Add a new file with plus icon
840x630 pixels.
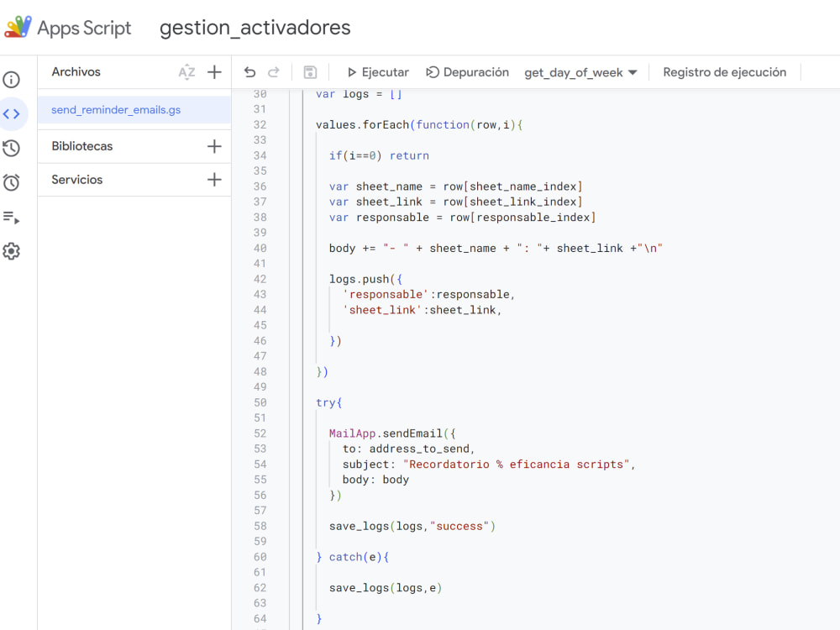[x=214, y=71]
